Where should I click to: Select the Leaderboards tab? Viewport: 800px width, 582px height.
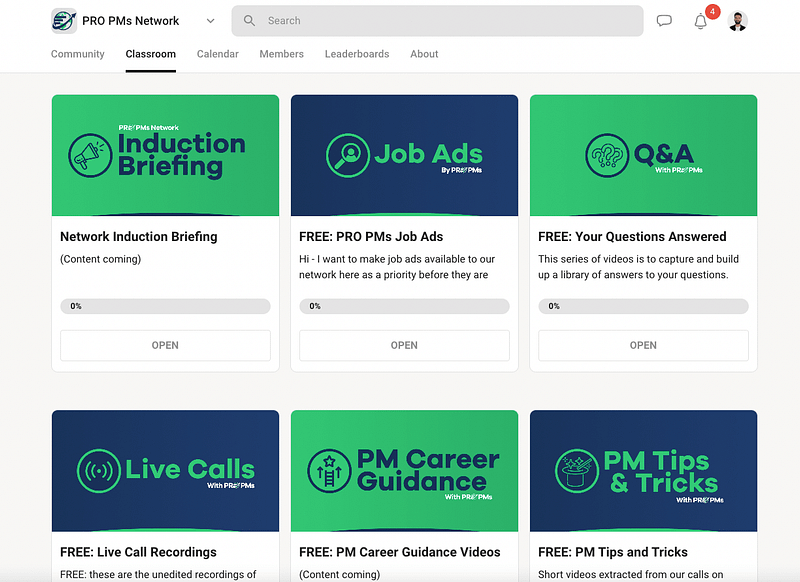point(357,54)
